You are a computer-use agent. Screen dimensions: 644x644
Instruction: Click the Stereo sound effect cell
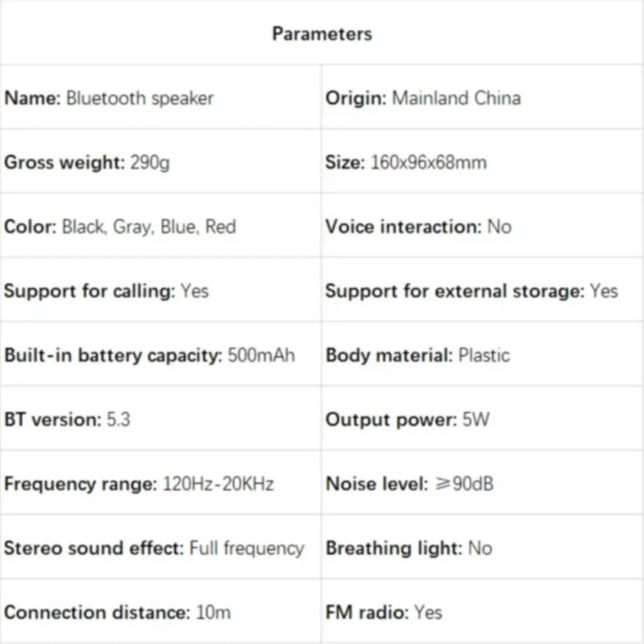tap(154, 548)
